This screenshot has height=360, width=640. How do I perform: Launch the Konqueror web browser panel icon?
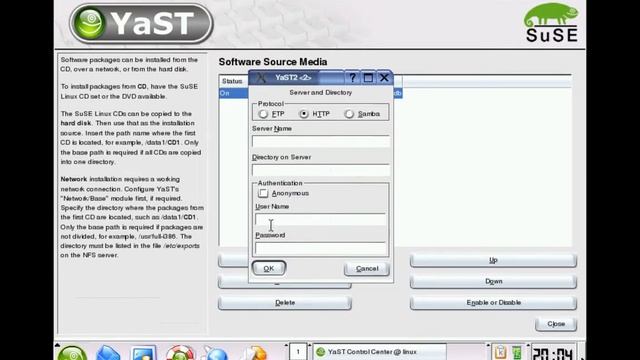click(x=215, y=353)
